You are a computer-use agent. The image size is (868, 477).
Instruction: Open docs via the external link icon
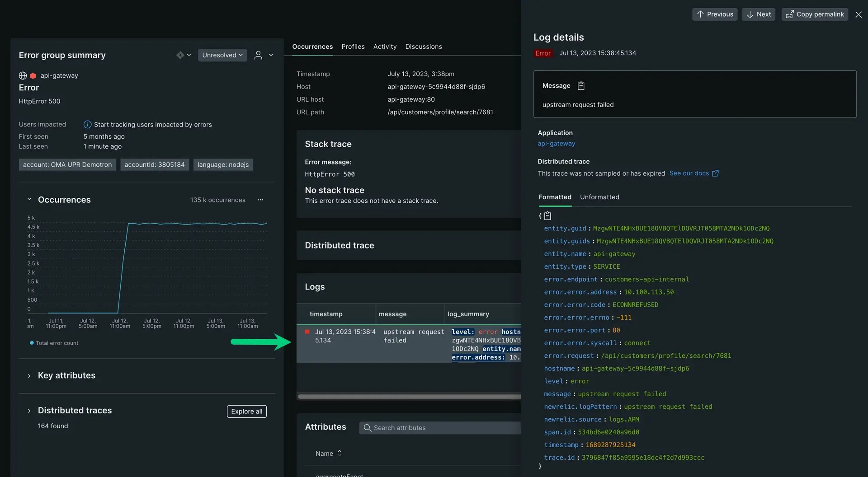(x=715, y=173)
